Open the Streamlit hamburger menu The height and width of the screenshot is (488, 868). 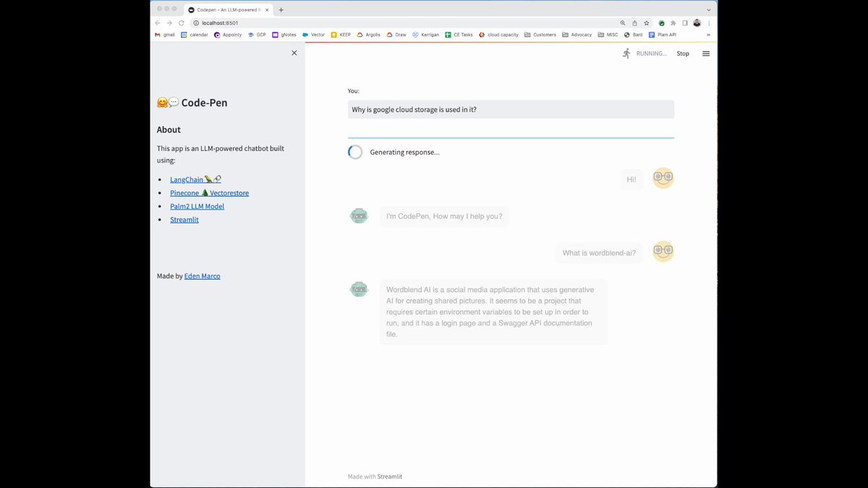[x=706, y=53]
